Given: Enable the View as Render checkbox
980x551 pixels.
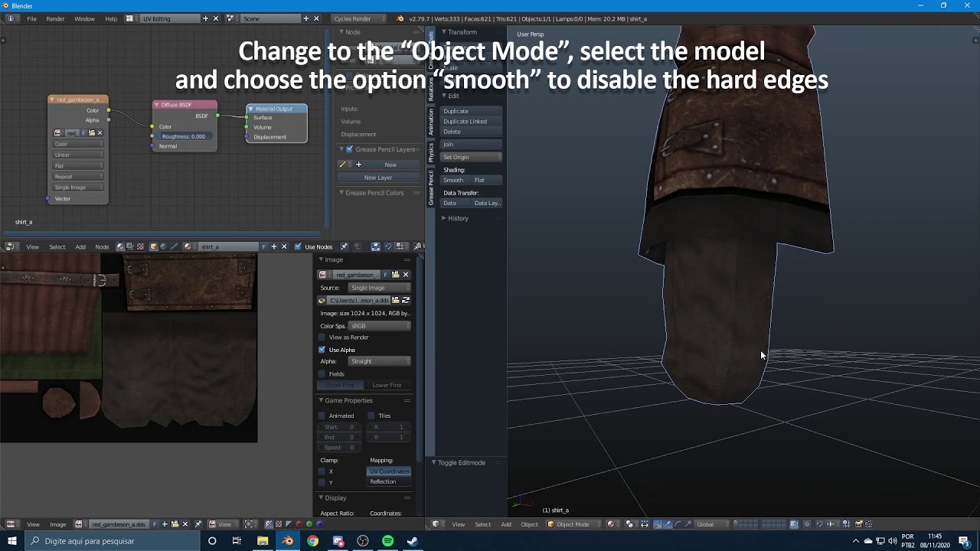Looking at the screenshot, I should pyautogui.click(x=322, y=337).
